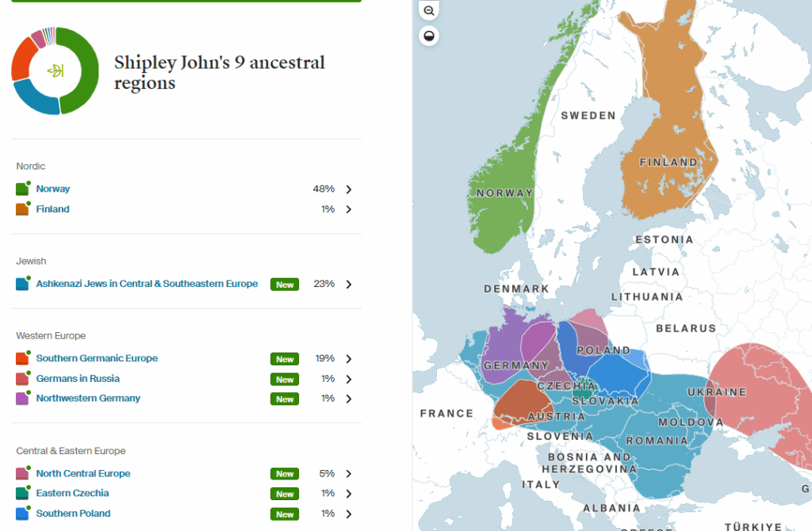
Task: Click Southern Germanic Europe's red-orange icon
Action: pyautogui.click(x=22, y=359)
